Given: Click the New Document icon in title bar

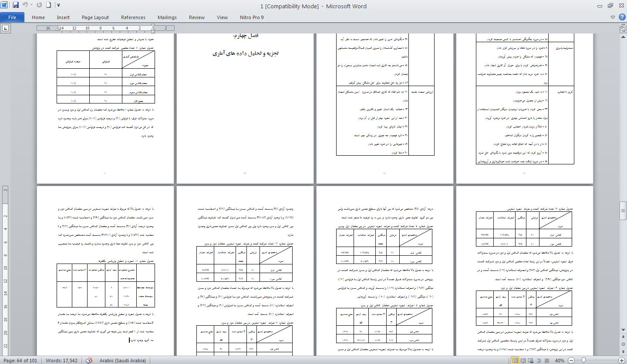Looking at the screenshot, I should click(48, 6).
